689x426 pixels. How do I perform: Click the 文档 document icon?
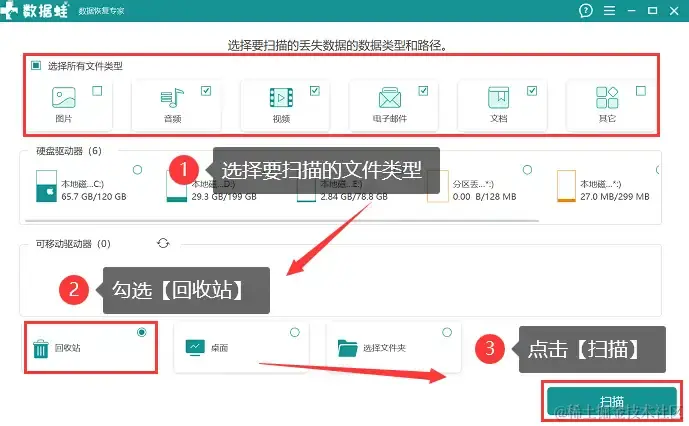499,97
